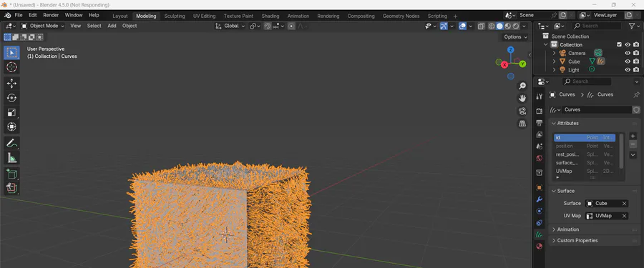Screen dimensions: 644x268
Task: Collapse the Collection tree item
Action: tap(546, 45)
